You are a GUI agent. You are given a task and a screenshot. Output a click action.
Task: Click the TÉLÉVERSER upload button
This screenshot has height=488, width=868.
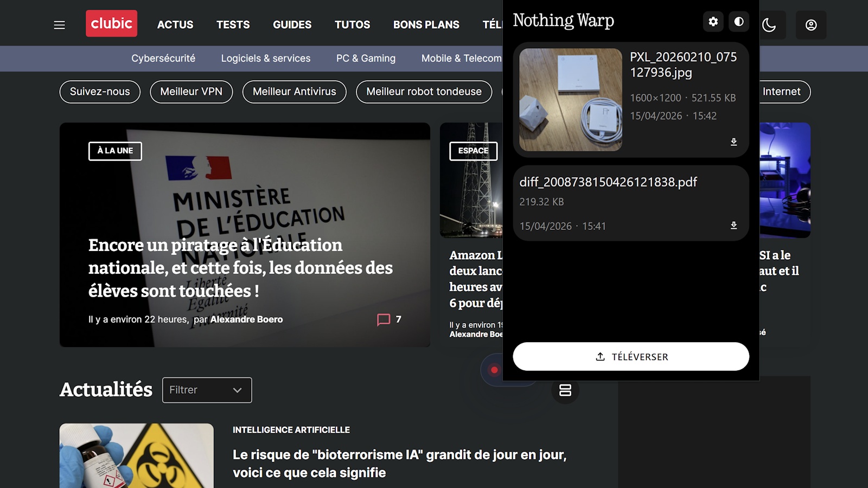(x=631, y=357)
